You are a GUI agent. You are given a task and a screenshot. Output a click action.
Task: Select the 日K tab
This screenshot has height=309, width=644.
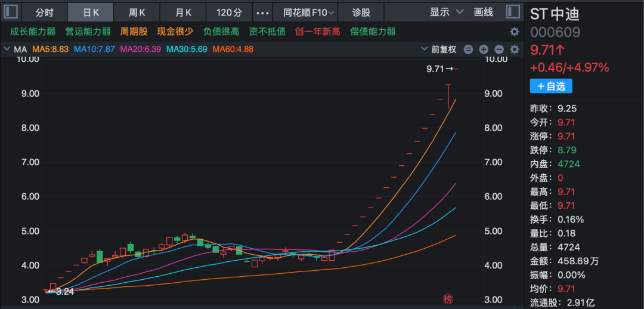pyautogui.click(x=91, y=13)
